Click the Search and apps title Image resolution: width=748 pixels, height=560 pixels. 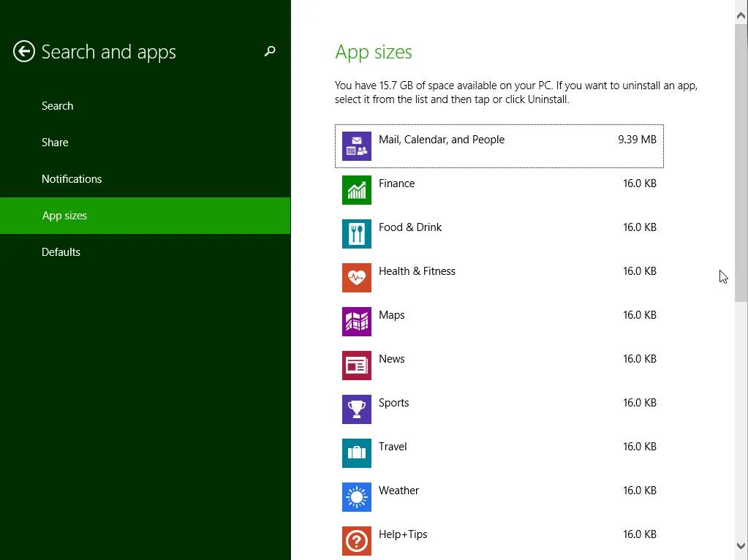(x=109, y=52)
